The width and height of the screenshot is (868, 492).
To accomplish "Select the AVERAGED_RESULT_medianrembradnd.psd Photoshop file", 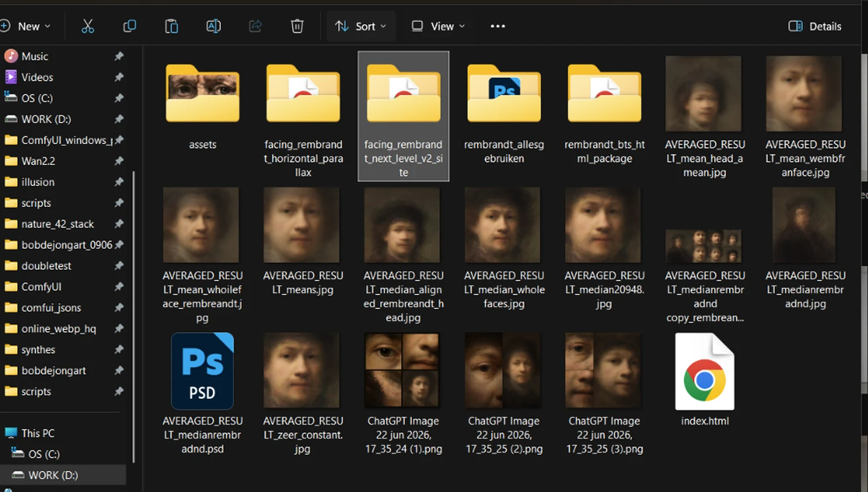I will tap(203, 371).
